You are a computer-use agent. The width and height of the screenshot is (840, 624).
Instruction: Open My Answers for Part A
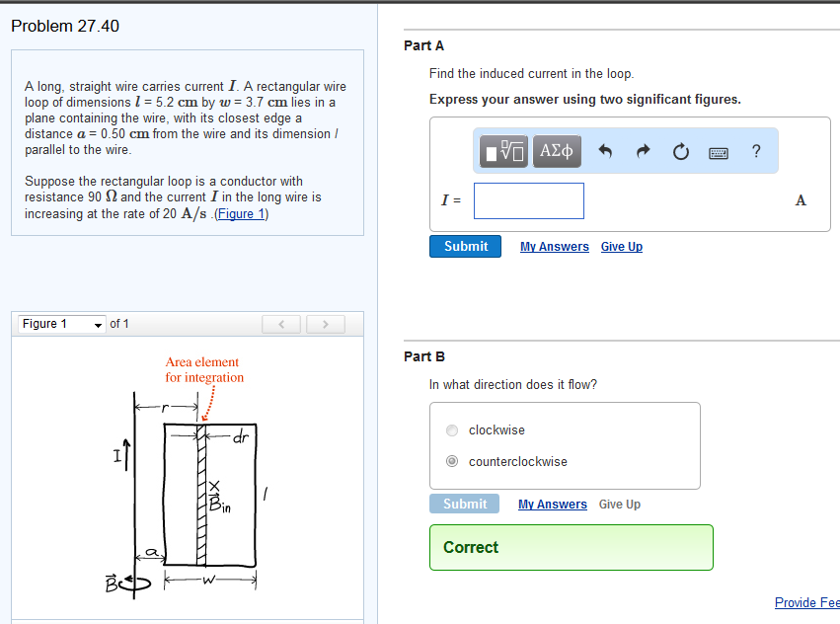tap(554, 246)
